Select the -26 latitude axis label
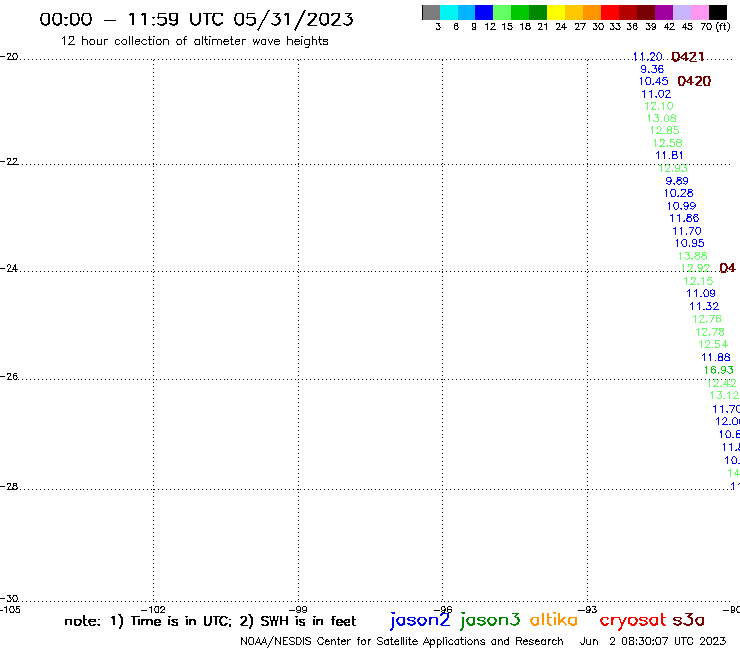Viewport: 740px width, 650px height. click(x=9, y=376)
